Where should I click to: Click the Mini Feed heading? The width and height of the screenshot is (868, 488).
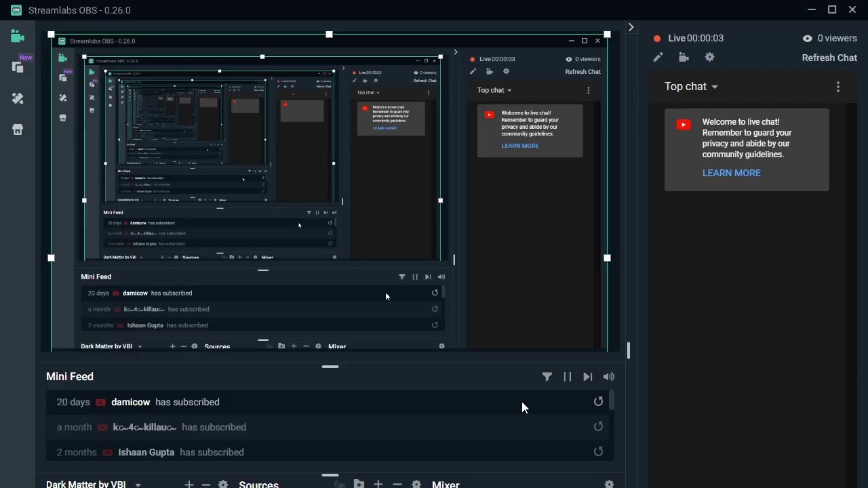70,376
